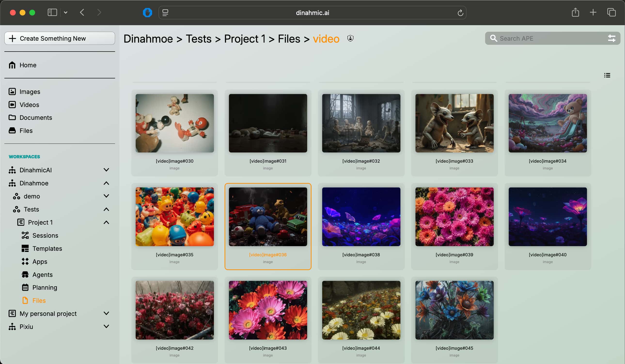Go to Videos in the sidebar
The image size is (625, 364).
29,105
